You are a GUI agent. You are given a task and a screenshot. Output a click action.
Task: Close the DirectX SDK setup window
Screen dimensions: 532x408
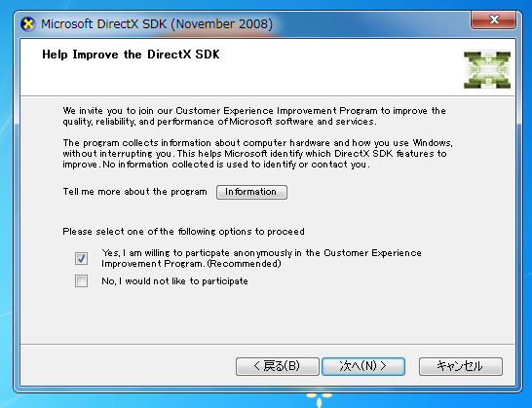tap(494, 19)
